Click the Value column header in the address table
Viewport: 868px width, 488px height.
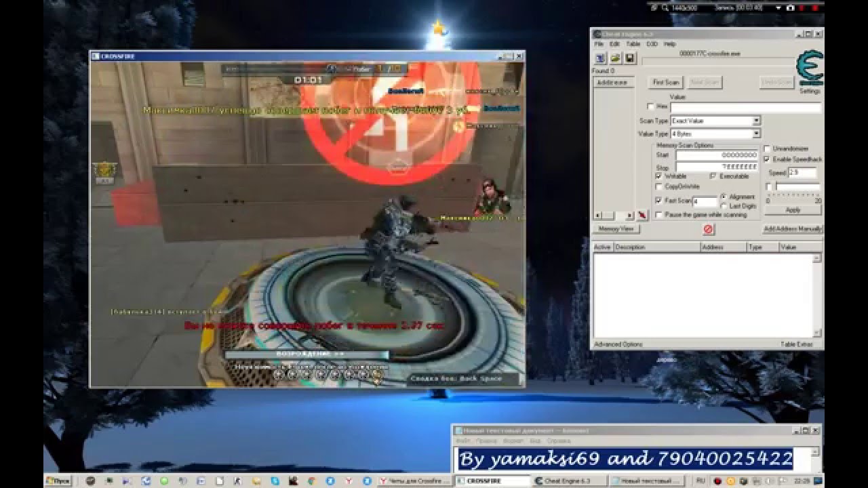click(800, 247)
